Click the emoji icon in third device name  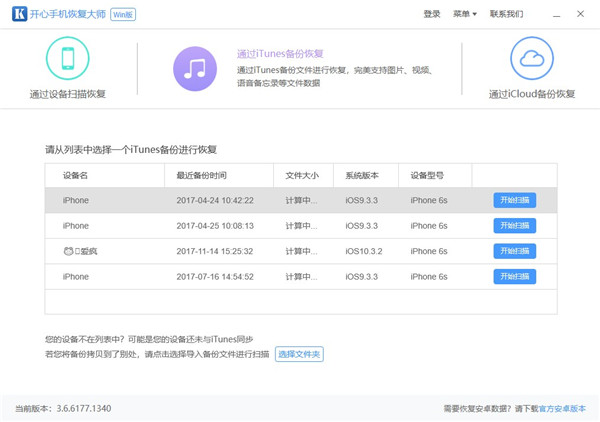tap(69, 251)
